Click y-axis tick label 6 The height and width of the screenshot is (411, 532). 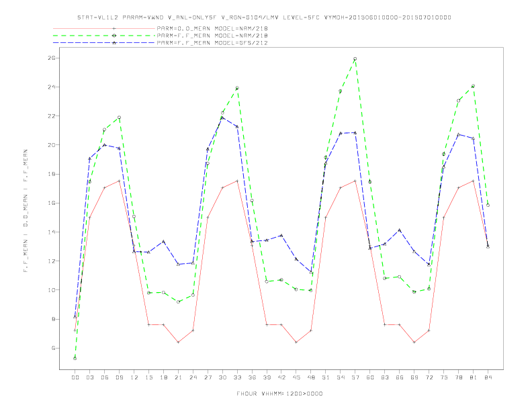click(x=53, y=349)
